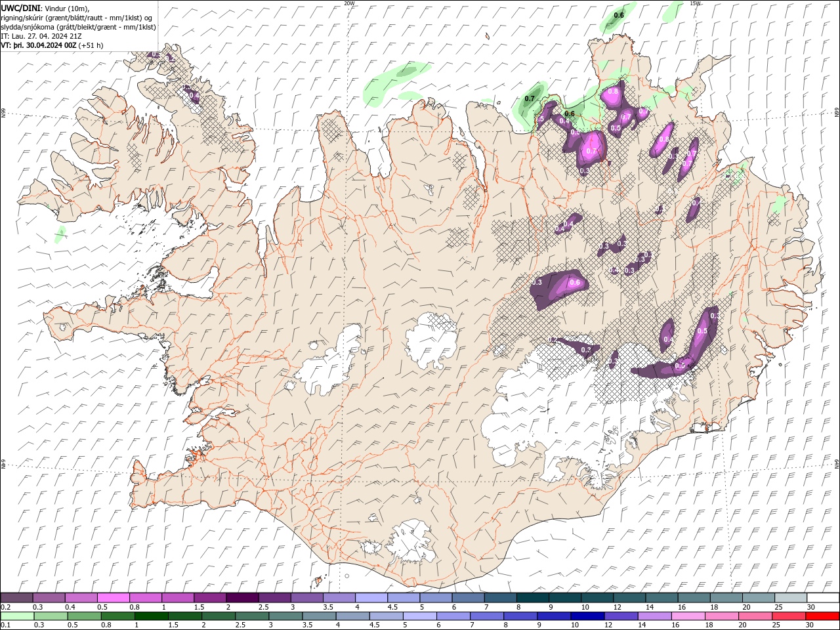Screen dimensions: 840x630
Task: Click the black '0.7' value over the green rain area
Action: (530, 99)
